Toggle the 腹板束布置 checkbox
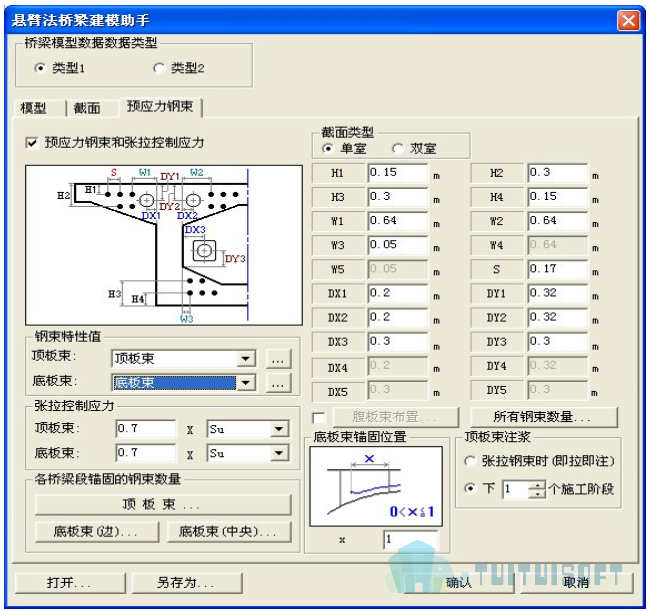This screenshot has width=648, height=611. [319, 418]
